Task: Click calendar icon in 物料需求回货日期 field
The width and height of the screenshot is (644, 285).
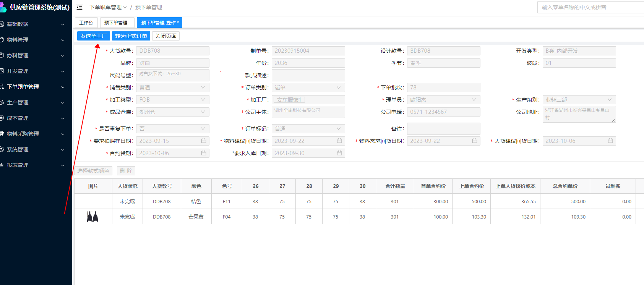Action: [474, 141]
